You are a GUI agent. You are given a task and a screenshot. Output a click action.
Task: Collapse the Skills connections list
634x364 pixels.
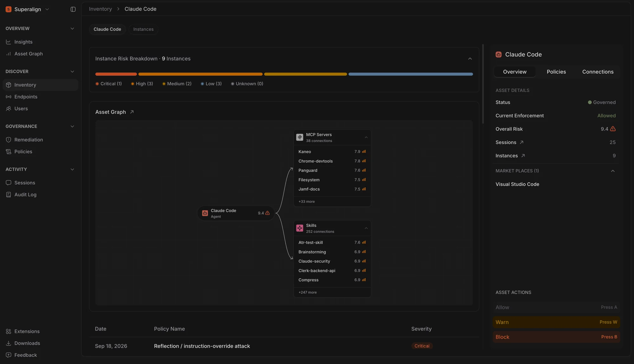[366, 228]
